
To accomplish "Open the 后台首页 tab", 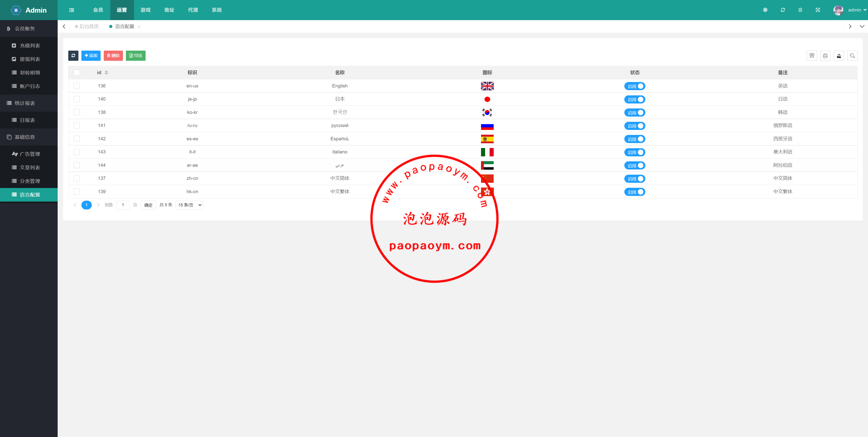I will (89, 27).
